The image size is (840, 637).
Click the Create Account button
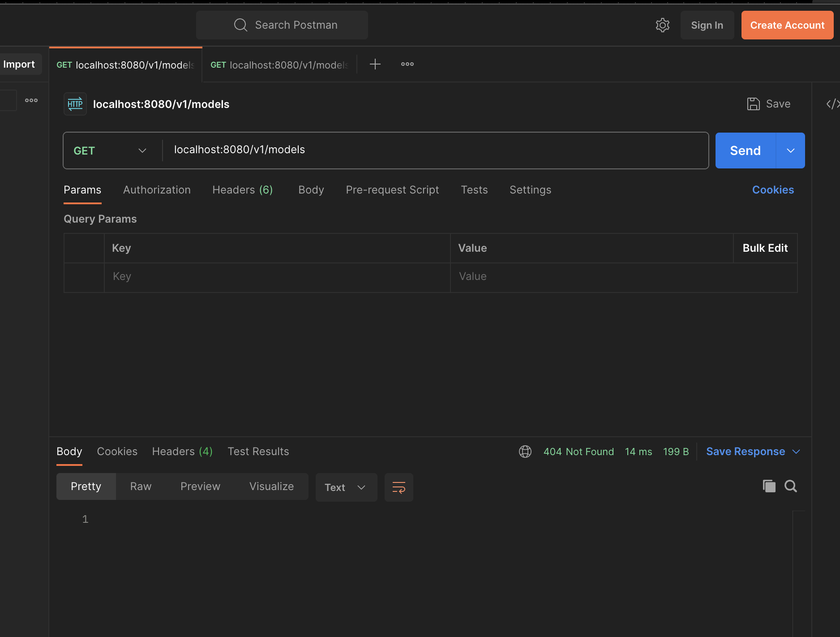coord(787,25)
